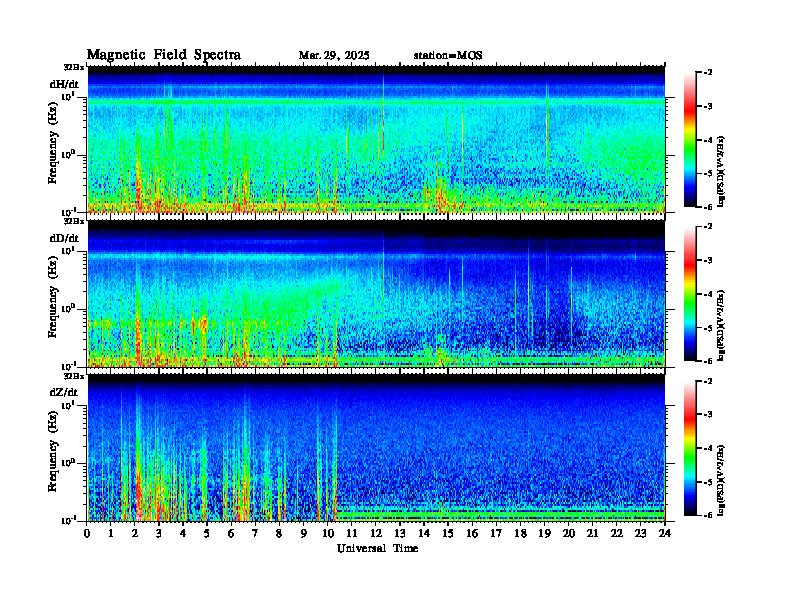Click the '-4' value on the dD/dt color scale
This screenshot has height=612, width=792.
tap(708, 294)
